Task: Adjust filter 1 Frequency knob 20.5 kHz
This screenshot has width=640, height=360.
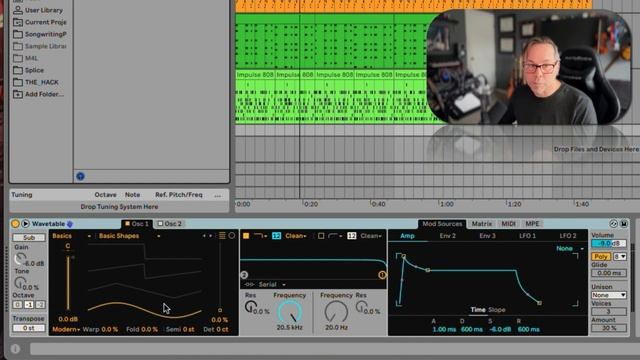Action: point(290,312)
